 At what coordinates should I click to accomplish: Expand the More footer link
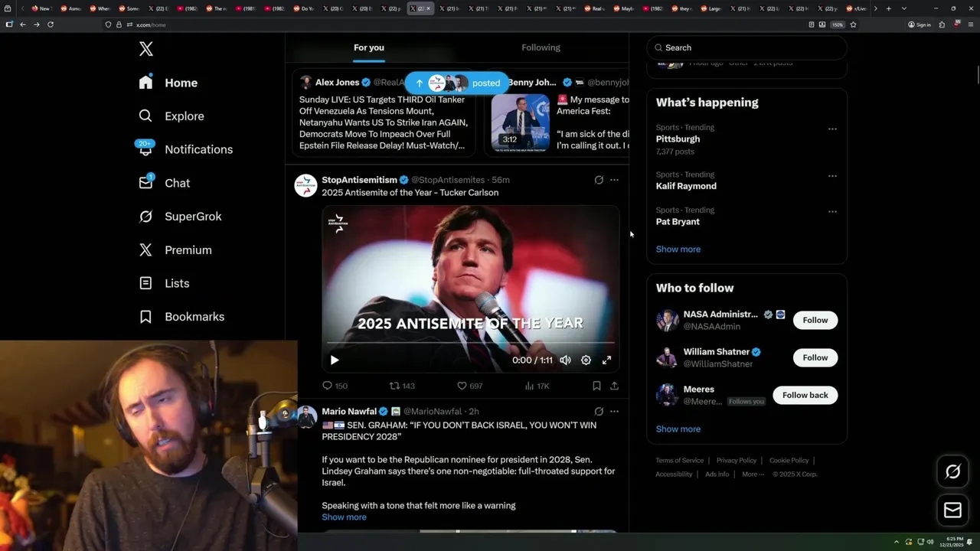pyautogui.click(x=753, y=474)
